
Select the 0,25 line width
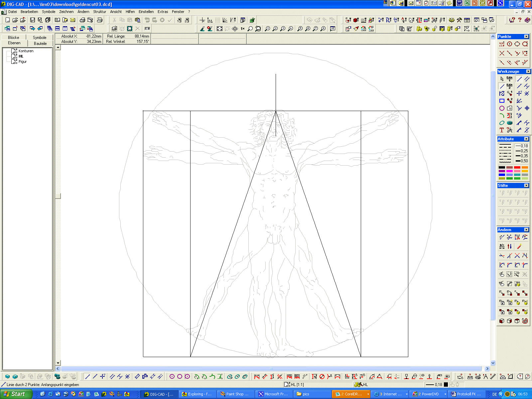(x=522, y=151)
